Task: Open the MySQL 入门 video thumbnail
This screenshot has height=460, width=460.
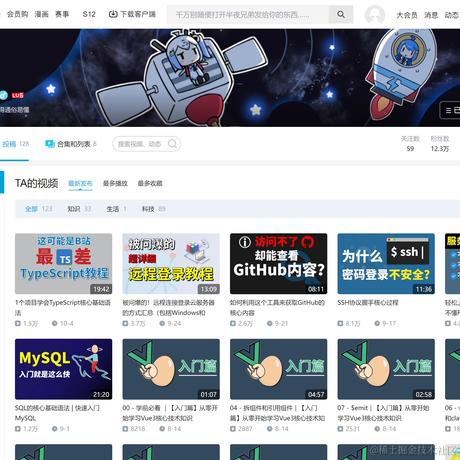Action: coord(64,369)
